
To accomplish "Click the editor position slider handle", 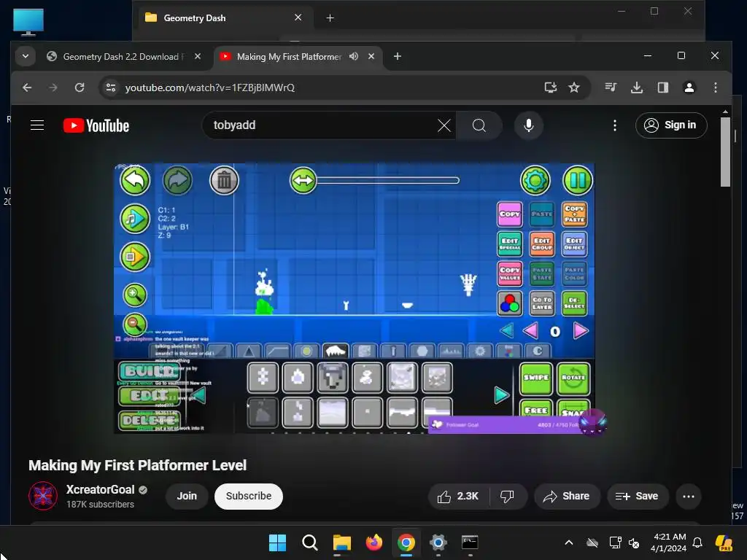I will pyautogui.click(x=303, y=181).
